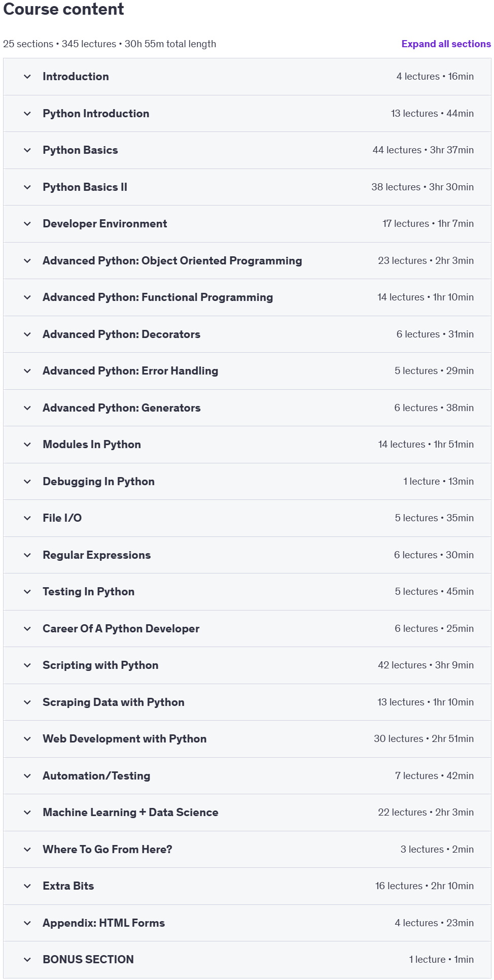Expand Career Of A Python Developer chevron
The image size is (494, 980).
27,629
